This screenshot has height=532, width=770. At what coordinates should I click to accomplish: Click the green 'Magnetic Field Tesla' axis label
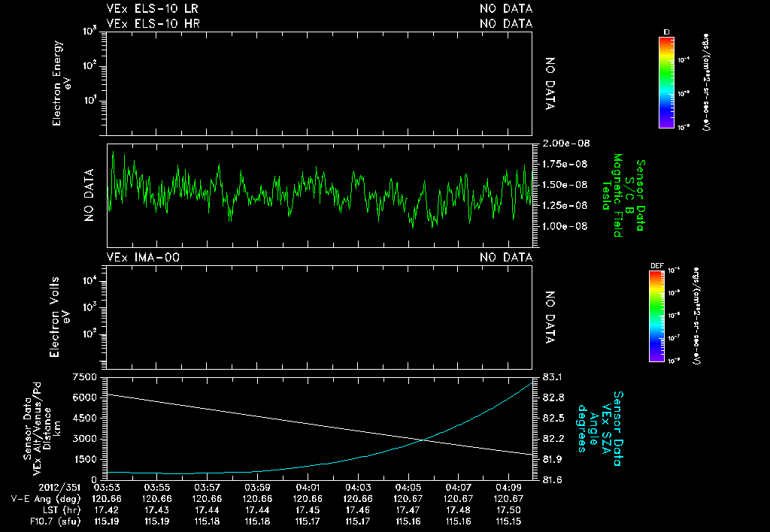point(612,195)
